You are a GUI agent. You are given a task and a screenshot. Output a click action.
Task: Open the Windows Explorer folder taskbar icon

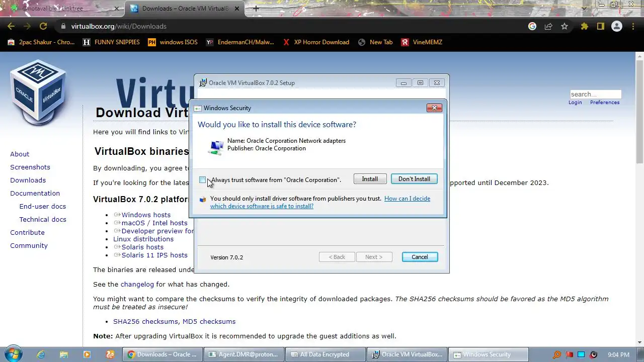[64, 354]
